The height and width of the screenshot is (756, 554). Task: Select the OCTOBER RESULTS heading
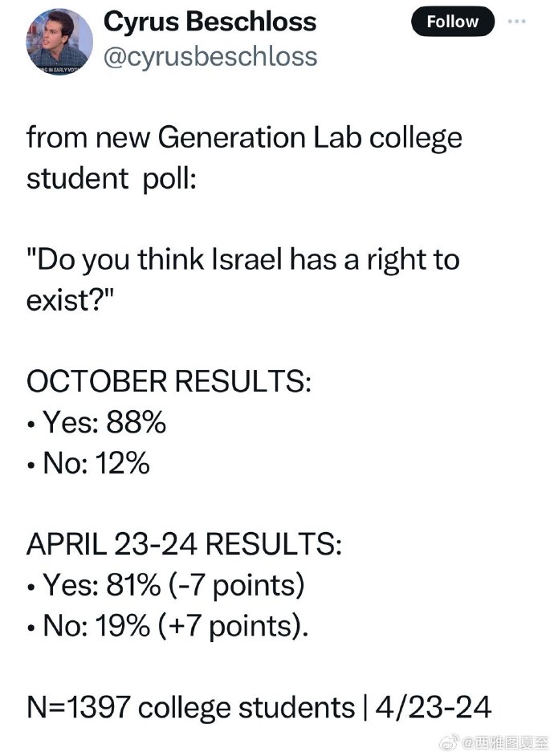(169, 381)
